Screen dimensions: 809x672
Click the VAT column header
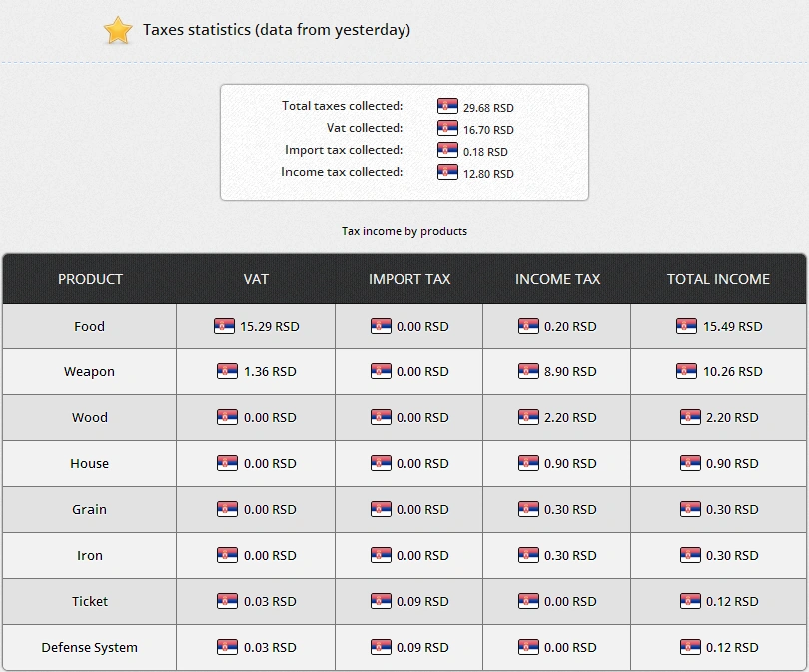coord(256,279)
